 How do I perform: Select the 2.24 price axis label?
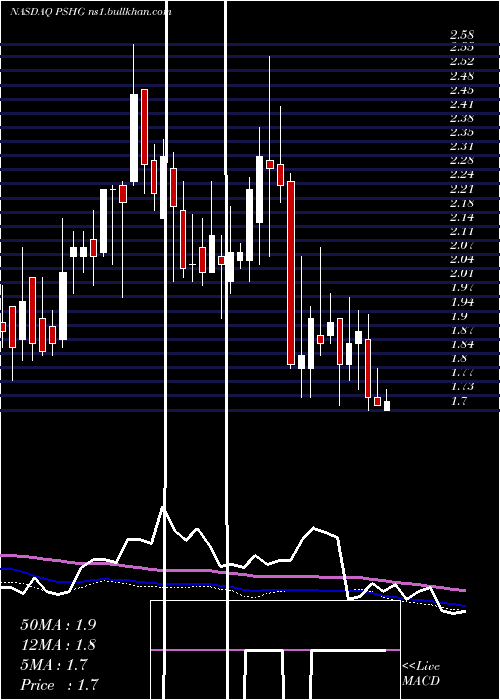pos(462,174)
